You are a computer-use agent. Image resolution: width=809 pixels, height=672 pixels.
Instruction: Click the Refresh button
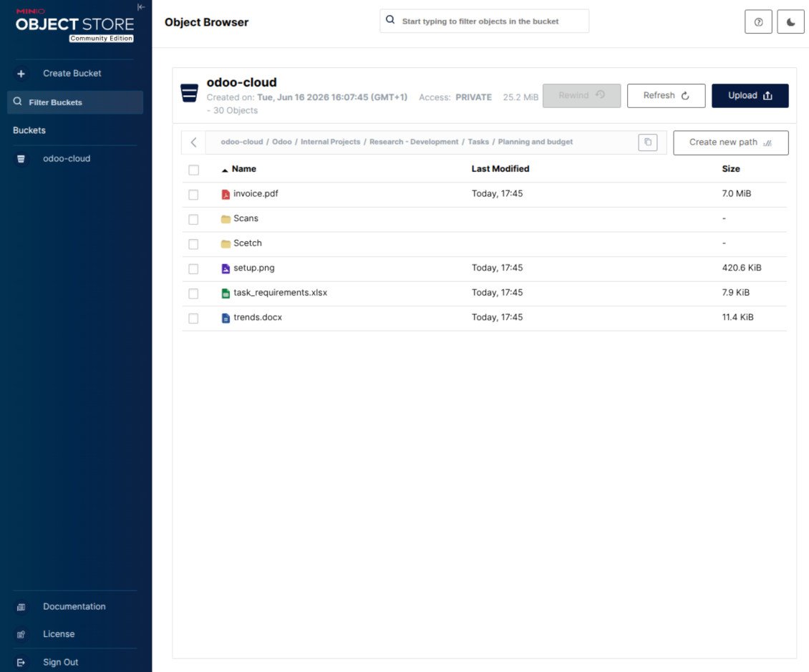click(666, 95)
